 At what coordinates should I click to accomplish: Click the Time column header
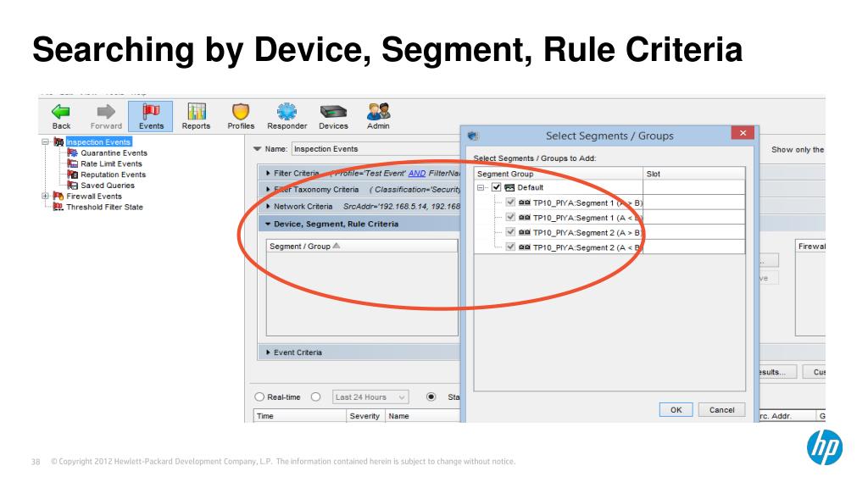[300, 416]
